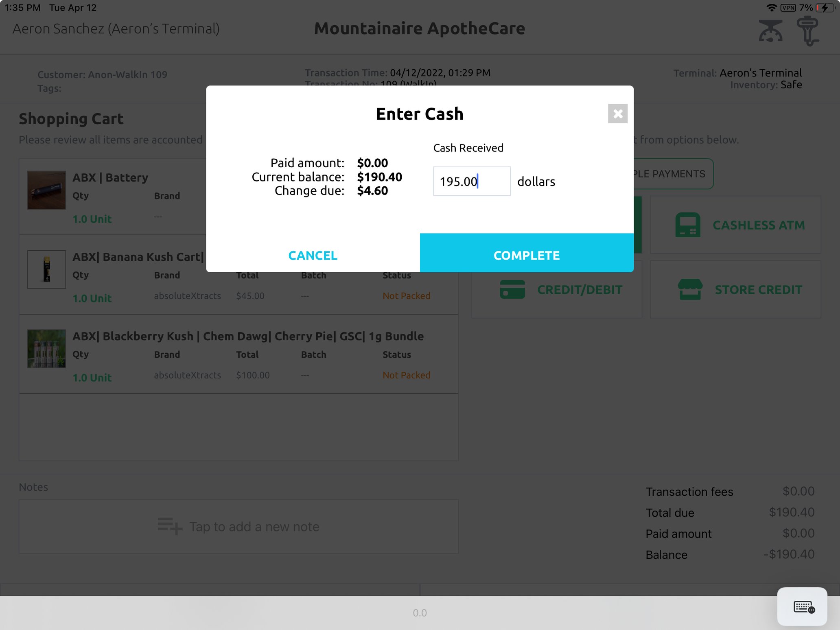The width and height of the screenshot is (840, 630).
Task: Open the ABX Battery product thumbnail
Action: click(46, 190)
